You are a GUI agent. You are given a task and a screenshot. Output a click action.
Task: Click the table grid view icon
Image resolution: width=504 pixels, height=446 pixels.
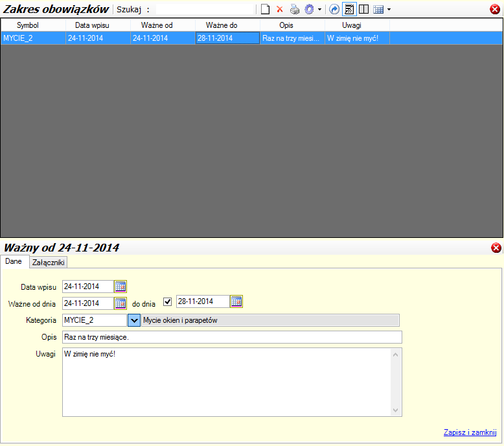pyautogui.click(x=378, y=10)
